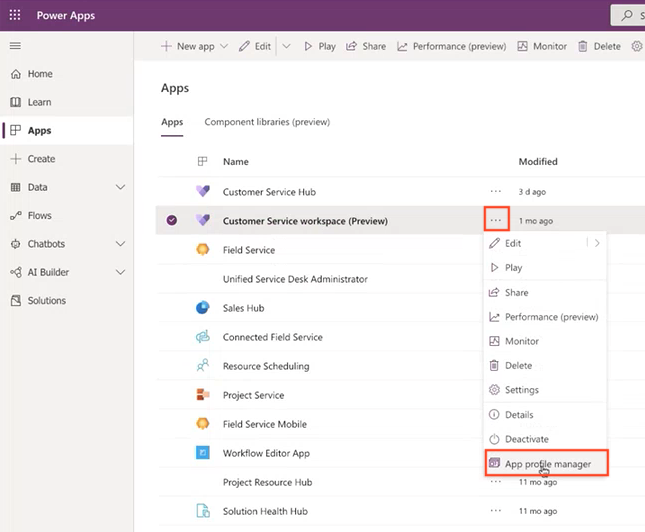Open the Edit split-button dropdown arrow
The height and width of the screenshot is (532, 645).
(x=286, y=46)
